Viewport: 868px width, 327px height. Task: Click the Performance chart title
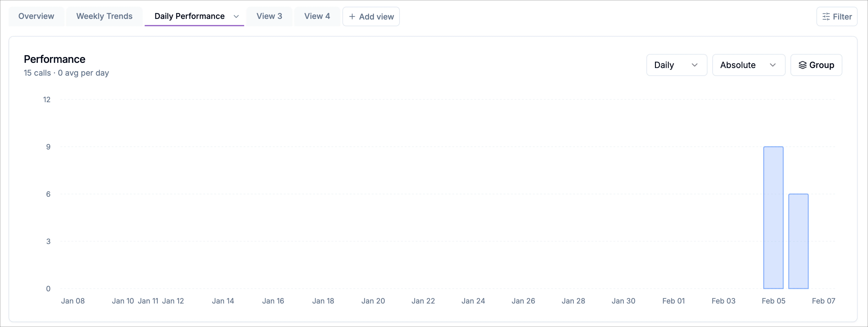click(x=55, y=59)
